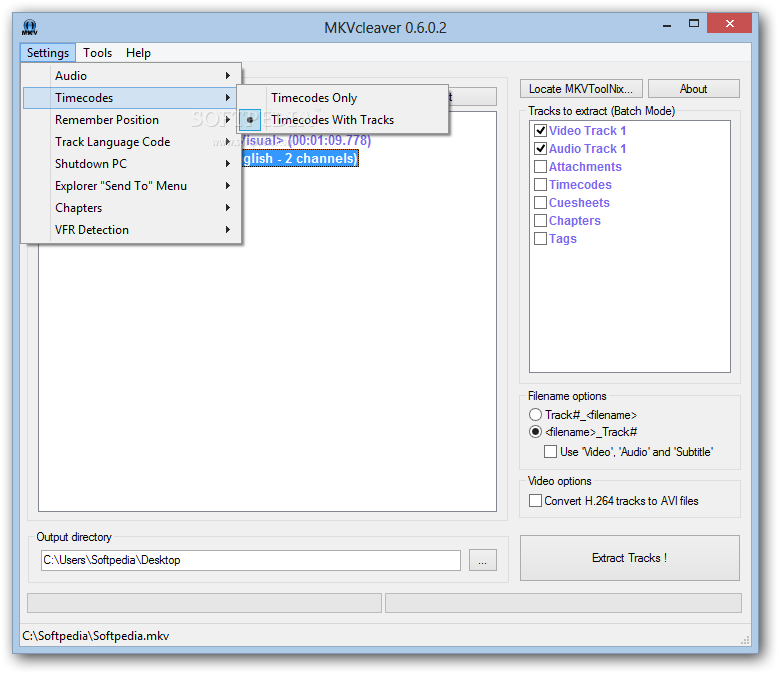779x674 pixels.
Task: Select Timecodes Only option
Action: pos(343,98)
